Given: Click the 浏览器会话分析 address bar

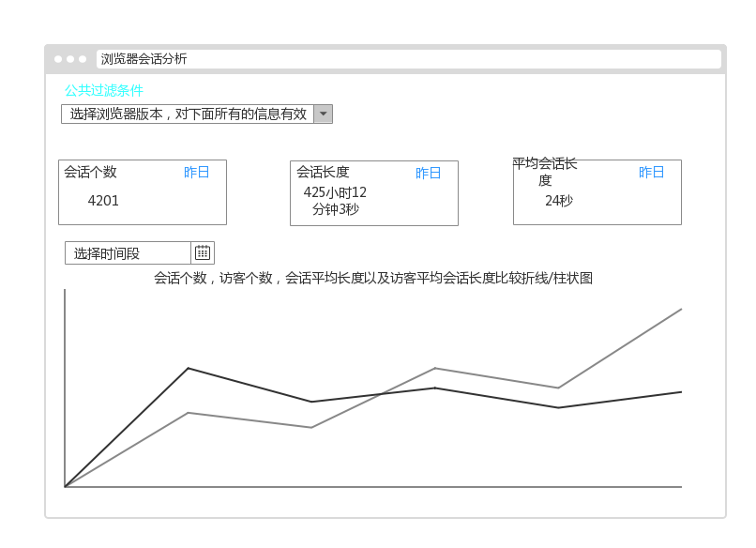Looking at the screenshot, I should click(x=409, y=59).
